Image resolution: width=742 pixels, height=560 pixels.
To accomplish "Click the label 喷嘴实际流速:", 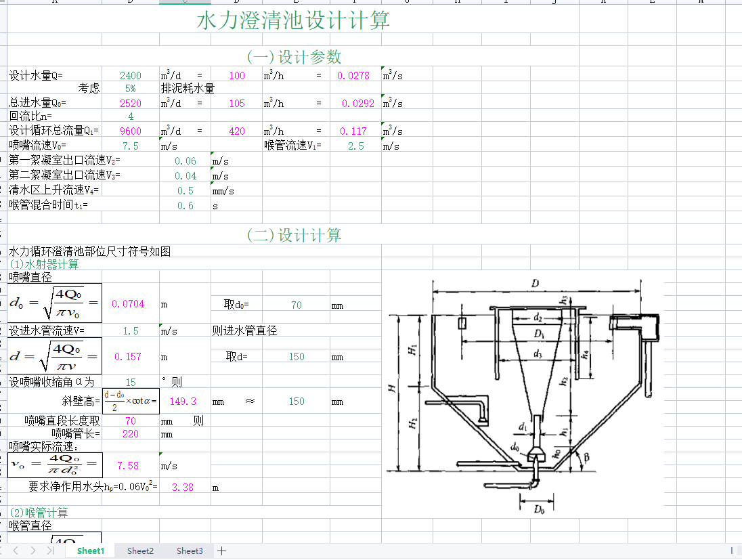I will (x=43, y=446).
